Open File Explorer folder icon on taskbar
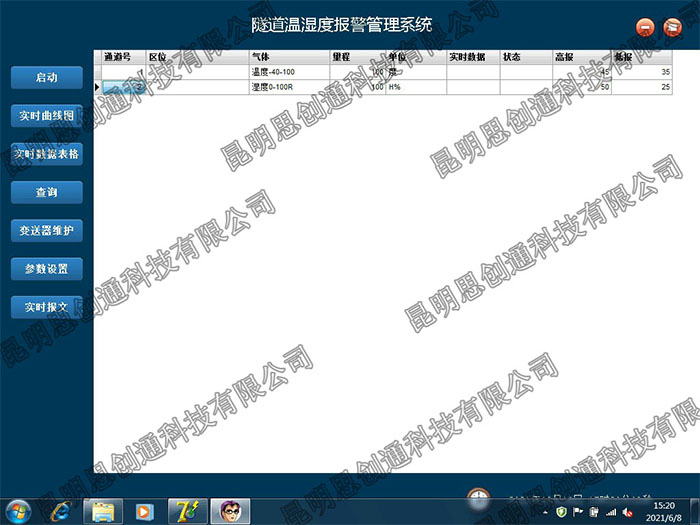The width and height of the screenshot is (700, 525). click(x=103, y=510)
